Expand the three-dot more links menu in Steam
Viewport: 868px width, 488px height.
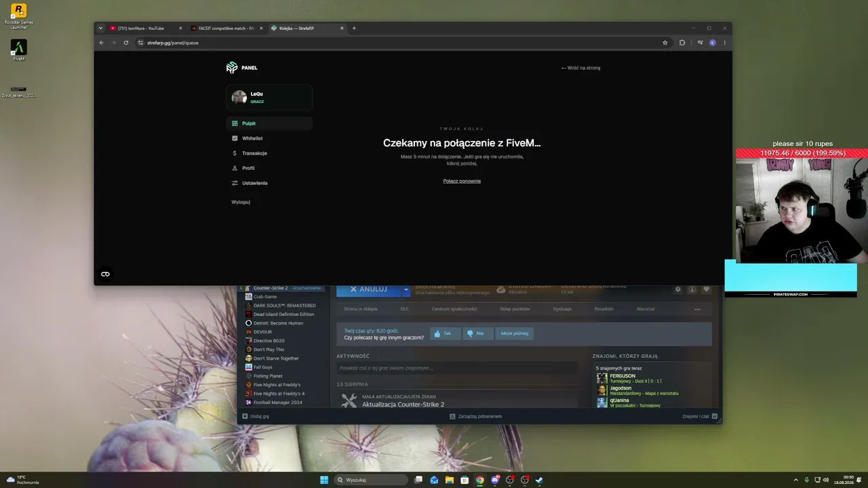(697, 309)
